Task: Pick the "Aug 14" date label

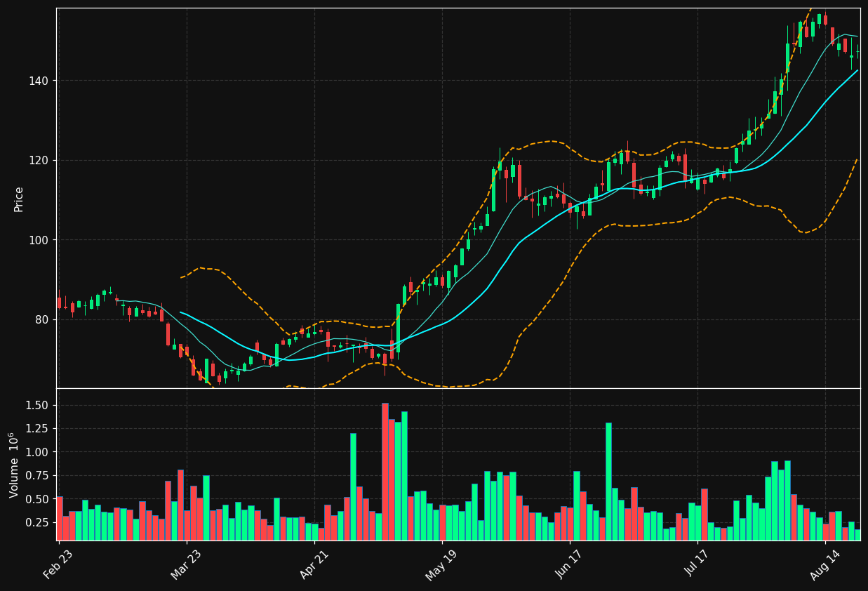Action: click(x=824, y=565)
